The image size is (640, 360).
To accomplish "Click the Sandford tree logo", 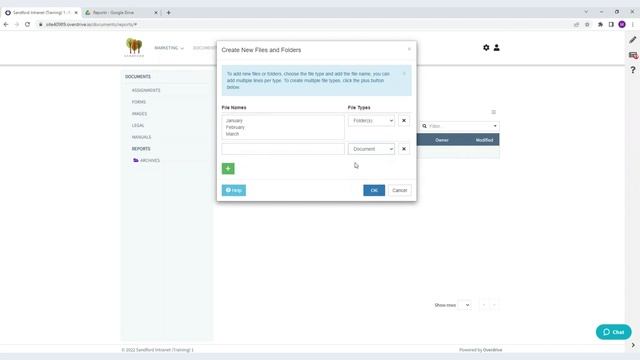I will [134, 47].
